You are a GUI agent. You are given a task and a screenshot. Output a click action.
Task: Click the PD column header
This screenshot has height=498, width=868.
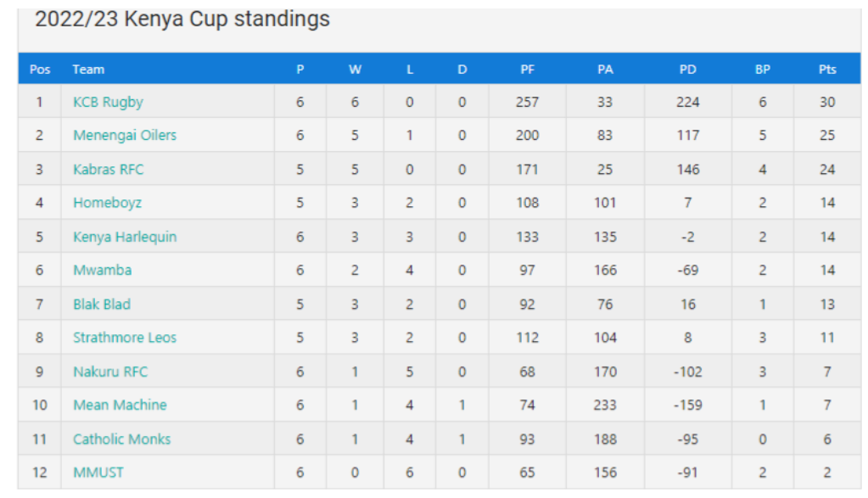click(687, 70)
